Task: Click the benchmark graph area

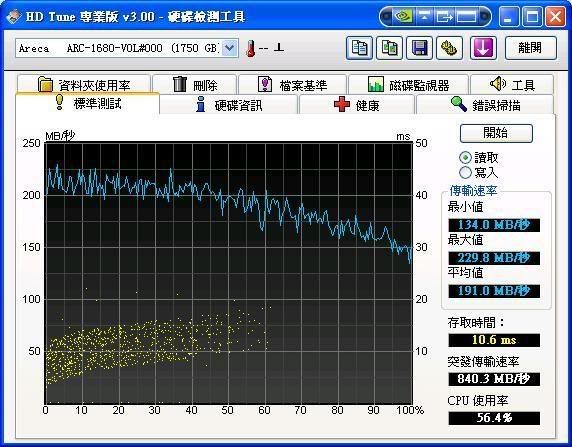Action: pyautogui.click(x=229, y=273)
